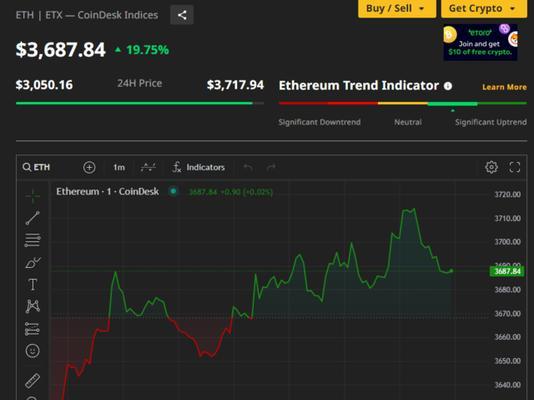Open the Learn More link
The height and width of the screenshot is (400, 534).
pos(504,87)
